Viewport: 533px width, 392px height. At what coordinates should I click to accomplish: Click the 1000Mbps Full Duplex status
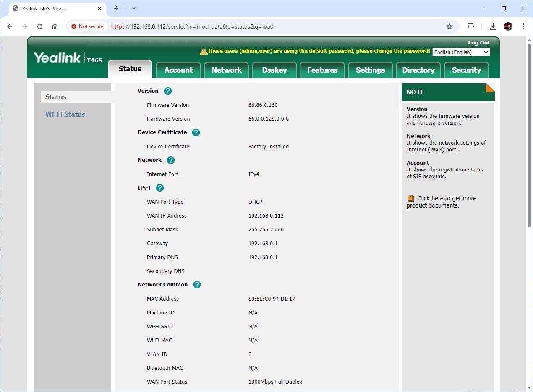[x=275, y=382]
